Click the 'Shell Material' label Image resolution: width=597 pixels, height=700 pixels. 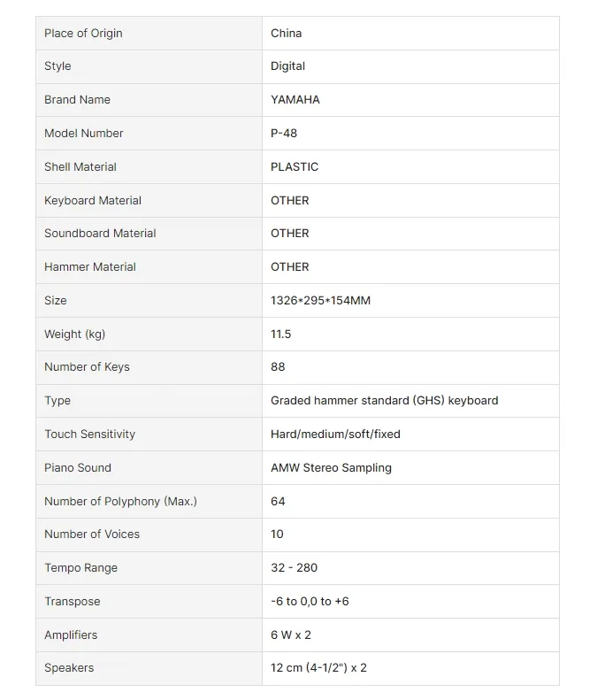click(x=80, y=167)
